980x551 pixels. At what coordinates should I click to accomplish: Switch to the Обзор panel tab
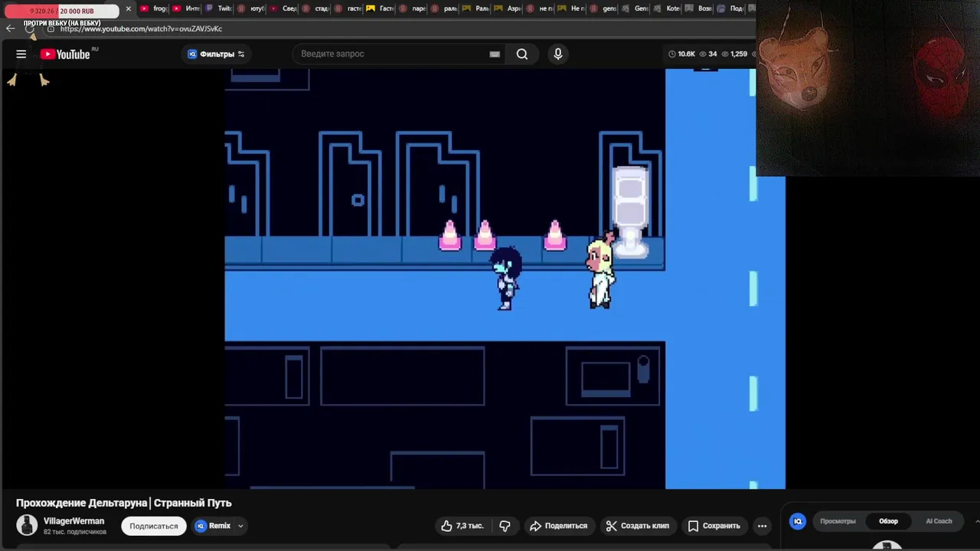tap(888, 521)
